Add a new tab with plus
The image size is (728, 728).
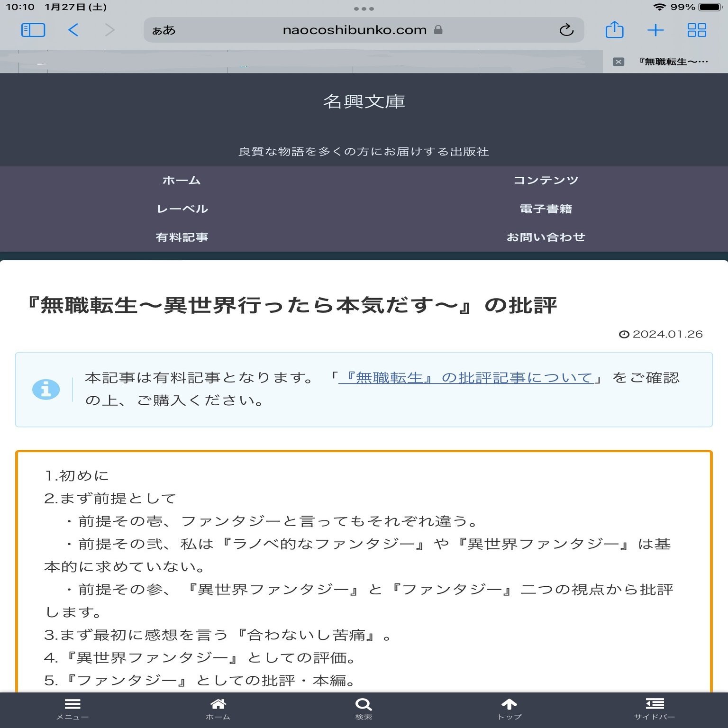[x=655, y=30]
